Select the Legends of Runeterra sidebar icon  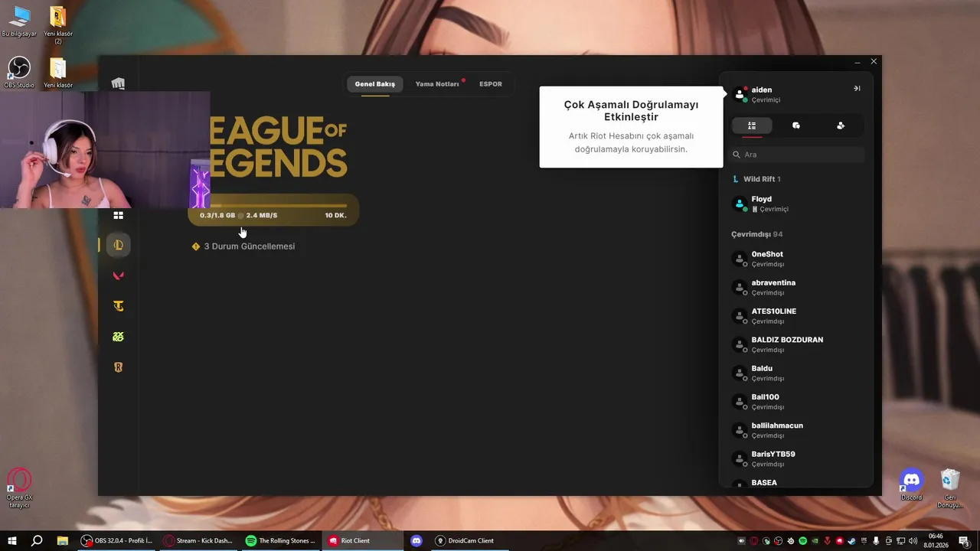coord(118,367)
